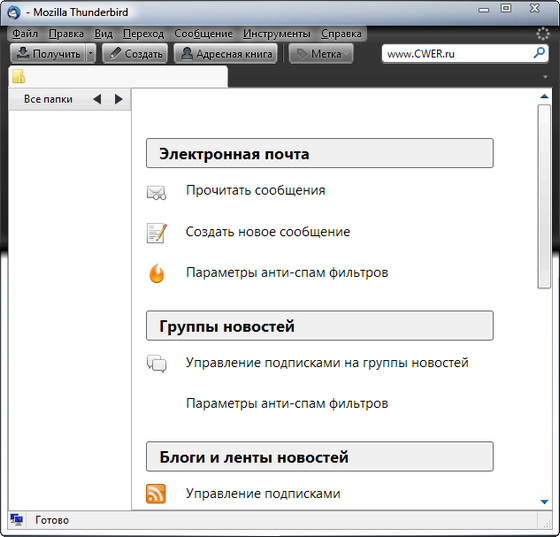
Task: Click the envelope icon beside Прочитать сообщения
Action: click(156, 192)
